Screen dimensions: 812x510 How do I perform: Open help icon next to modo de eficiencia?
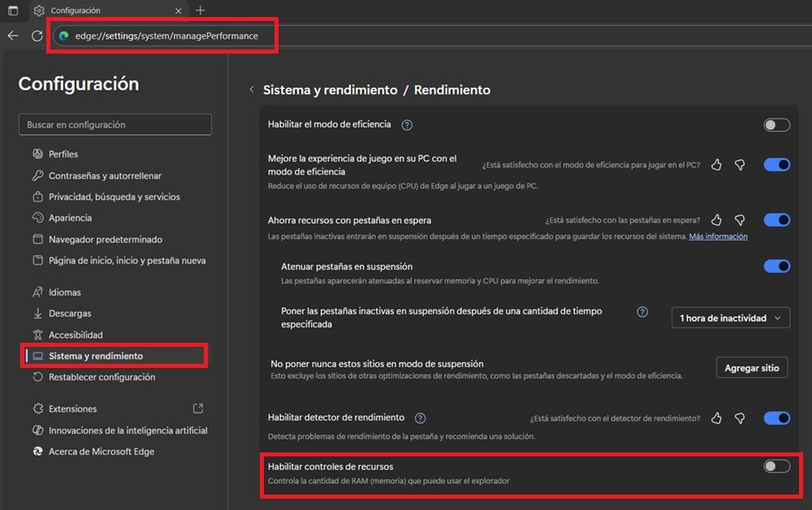point(408,125)
